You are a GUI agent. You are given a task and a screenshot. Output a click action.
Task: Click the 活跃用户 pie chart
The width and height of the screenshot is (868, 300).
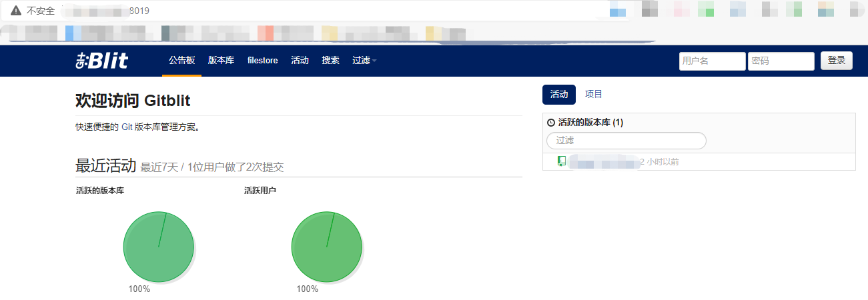[x=327, y=247]
